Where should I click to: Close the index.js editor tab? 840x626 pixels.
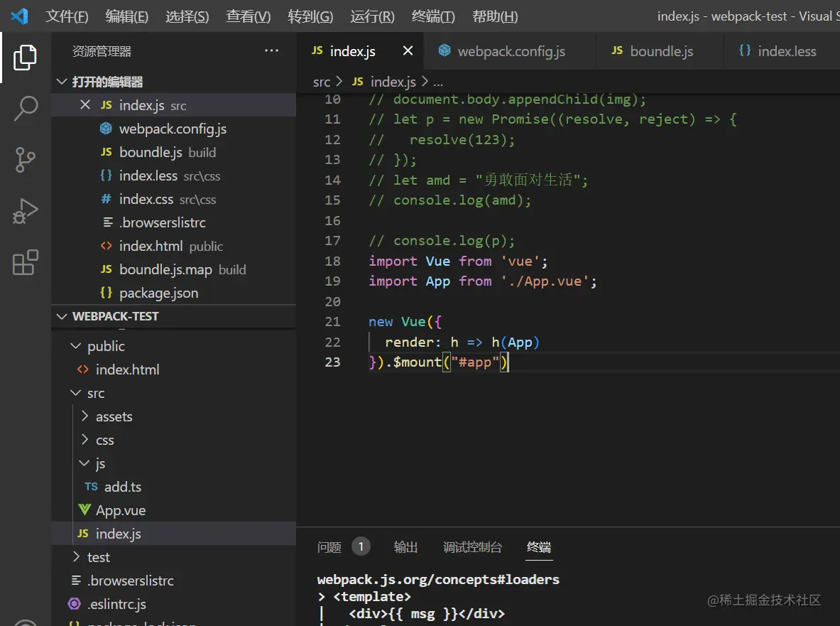(x=408, y=51)
